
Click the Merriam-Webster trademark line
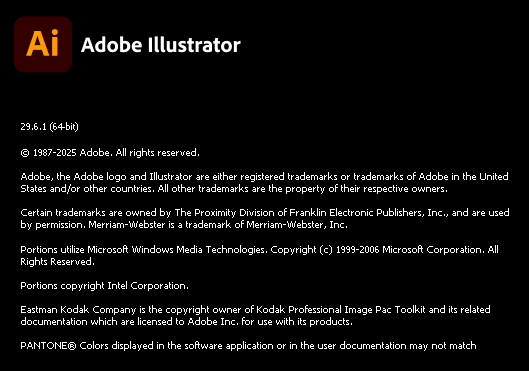(184, 225)
